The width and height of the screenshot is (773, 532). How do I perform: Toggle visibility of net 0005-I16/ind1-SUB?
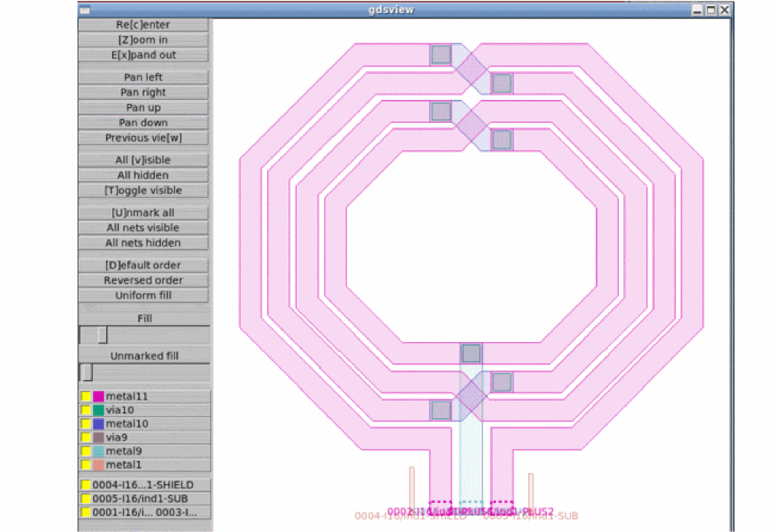pyautogui.click(x=86, y=498)
